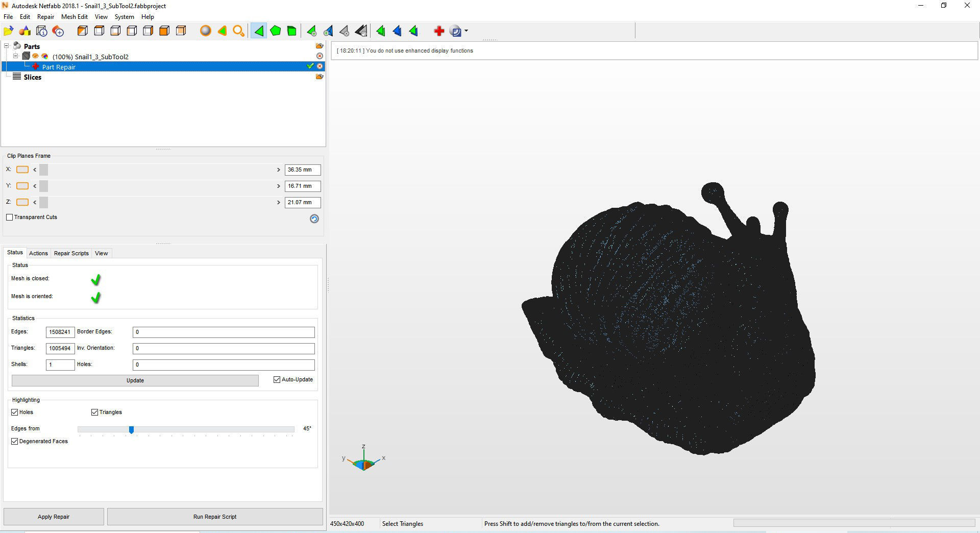Click the add triangles green plus tool
The height and width of the screenshot is (533, 980).
tap(311, 31)
